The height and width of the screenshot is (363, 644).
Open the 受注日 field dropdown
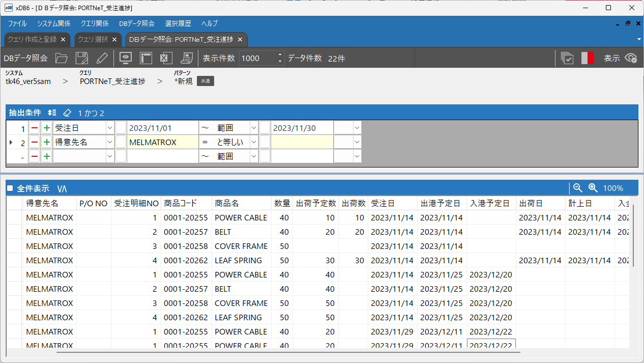click(110, 128)
